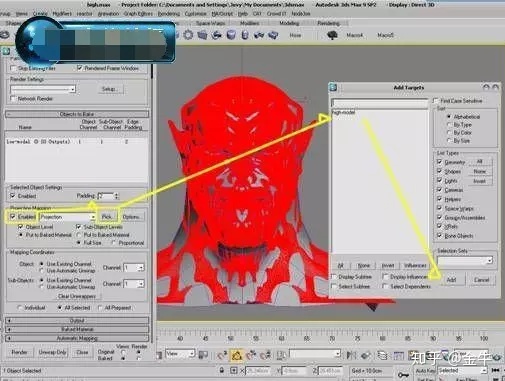The image size is (505, 381).
Task: Open the Projection modifier dropdown
Action: pyautogui.click(x=68, y=217)
